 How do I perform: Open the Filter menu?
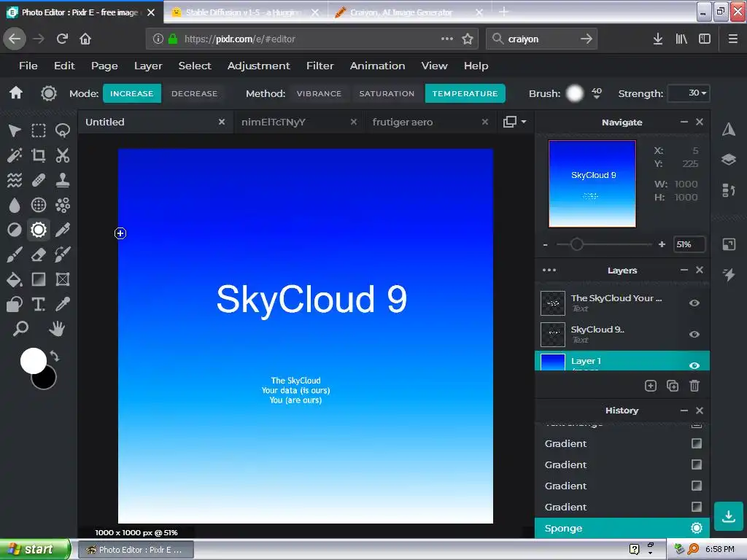(320, 66)
